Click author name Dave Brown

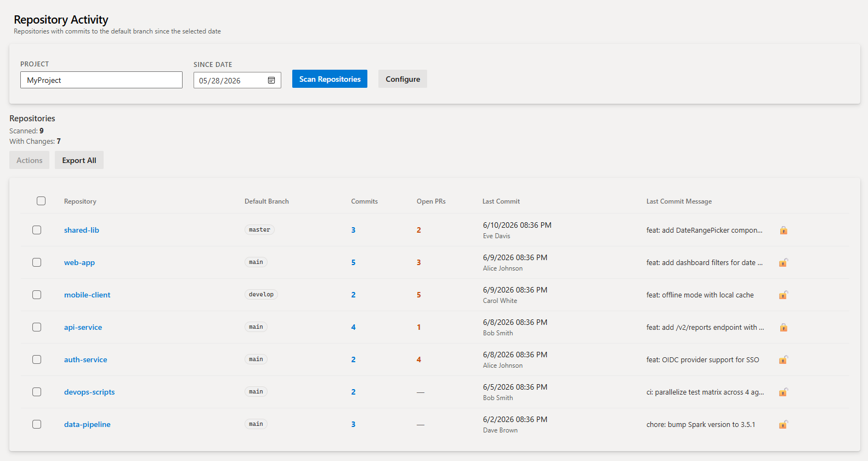tap(500, 430)
